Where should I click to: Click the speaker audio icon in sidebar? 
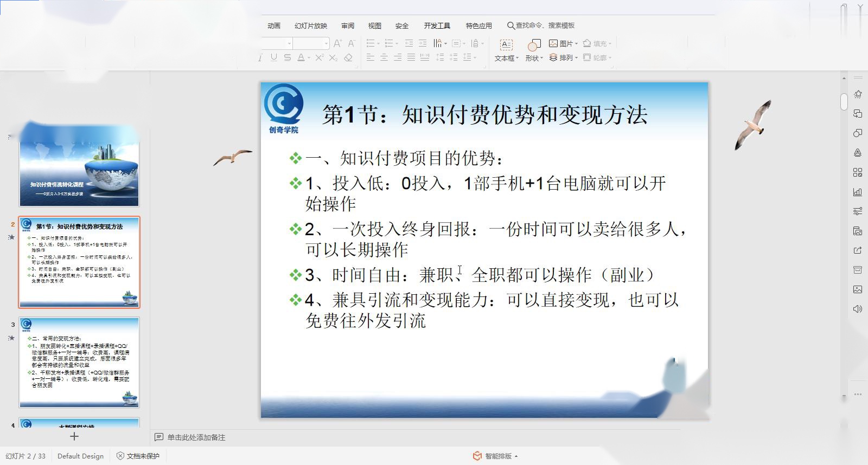(x=858, y=309)
